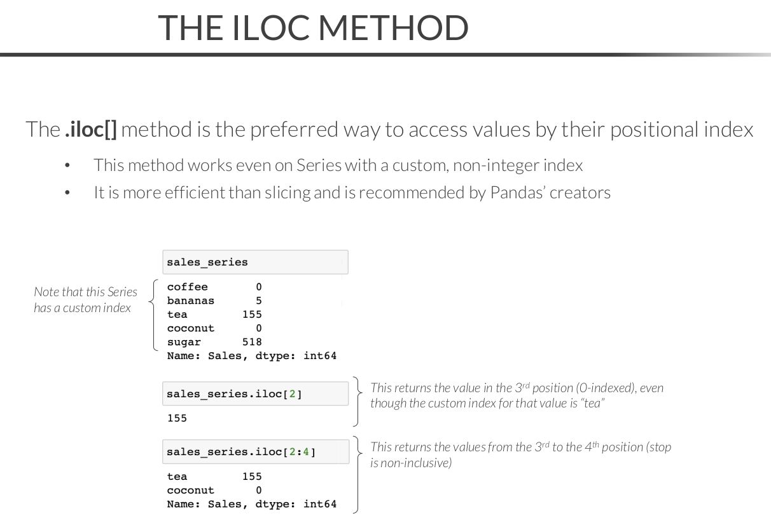Click the annotation about stop being non-inclusive

click(520, 454)
